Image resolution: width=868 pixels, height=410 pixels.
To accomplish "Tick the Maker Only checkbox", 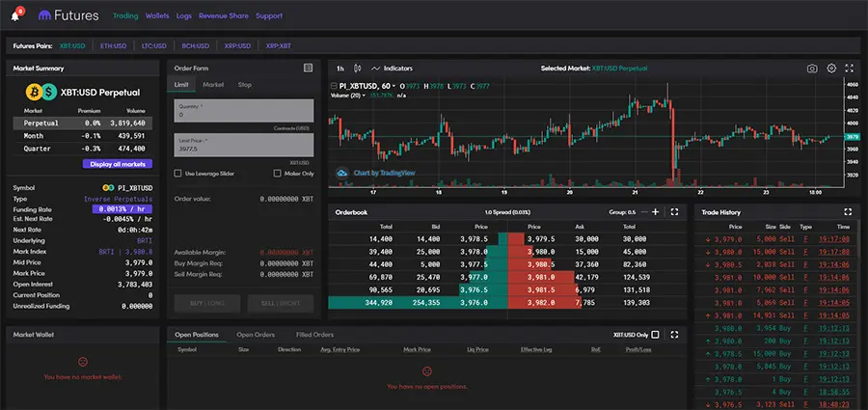I will pyautogui.click(x=280, y=174).
